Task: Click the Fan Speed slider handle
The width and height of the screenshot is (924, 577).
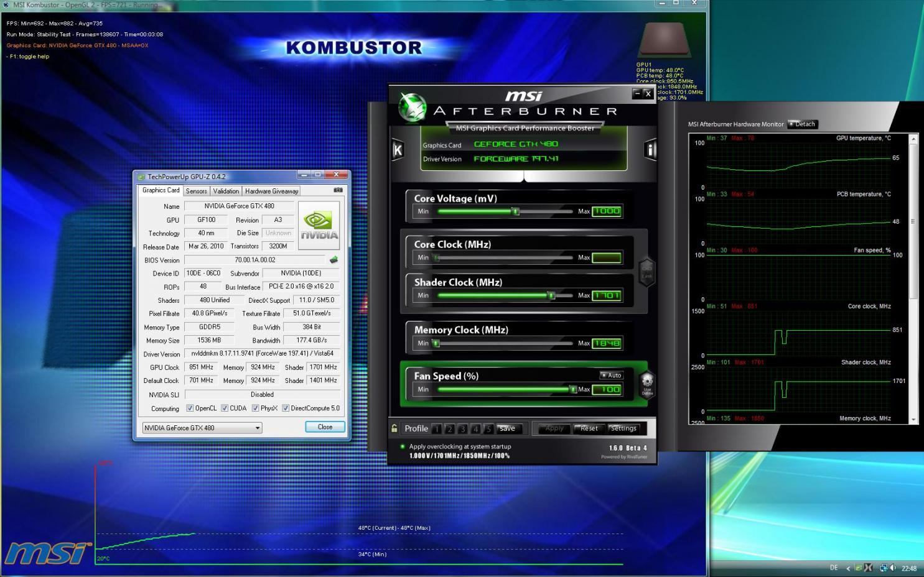Action: pyautogui.click(x=573, y=389)
